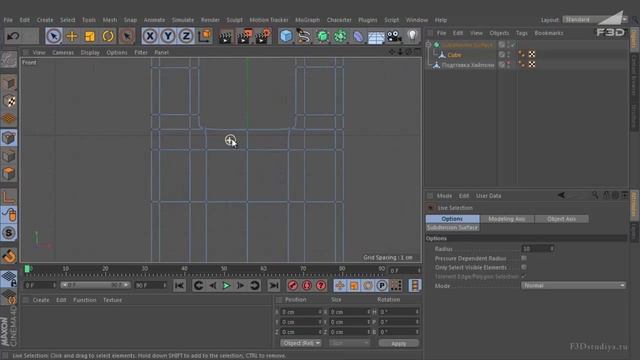This screenshot has height=360, width=640.
Task: Play animation forwards
Action: pyautogui.click(x=227, y=286)
